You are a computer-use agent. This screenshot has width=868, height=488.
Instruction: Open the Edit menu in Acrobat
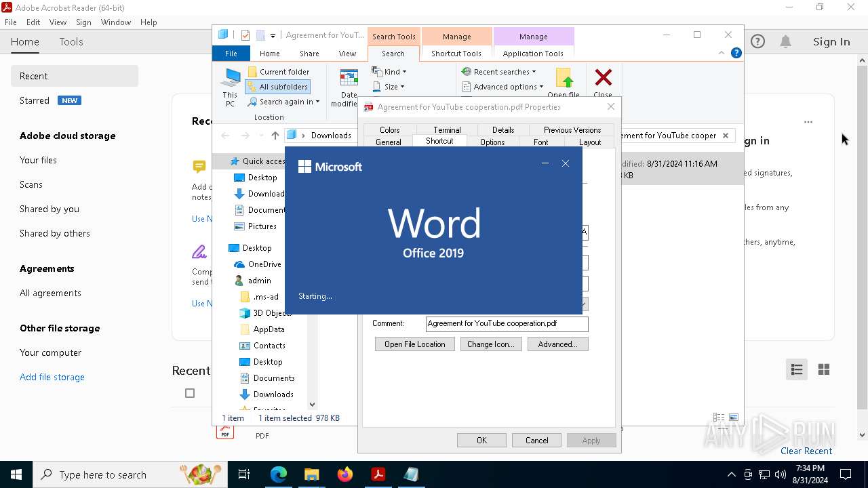tap(33, 22)
